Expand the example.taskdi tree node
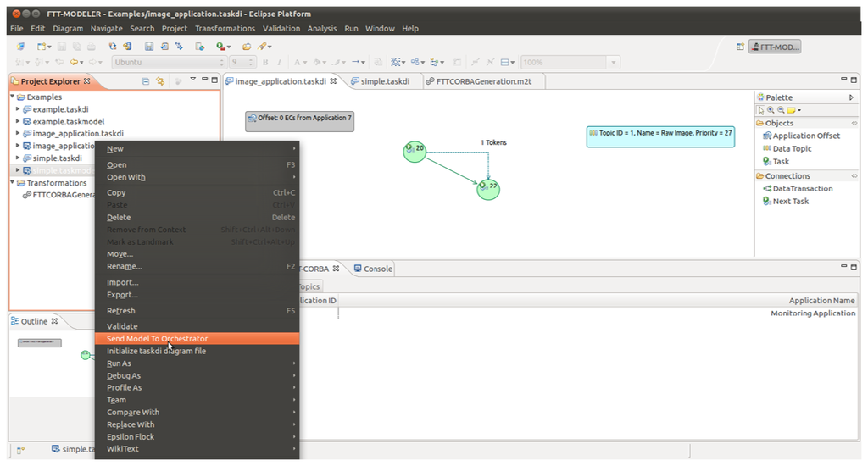Image resolution: width=868 pixels, height=466 pixels. tap(19, 109)
